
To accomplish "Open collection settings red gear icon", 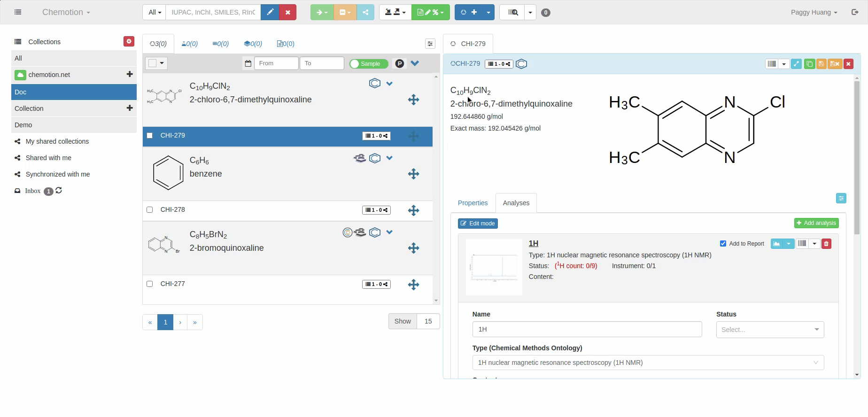I will [x=129, y=41].
